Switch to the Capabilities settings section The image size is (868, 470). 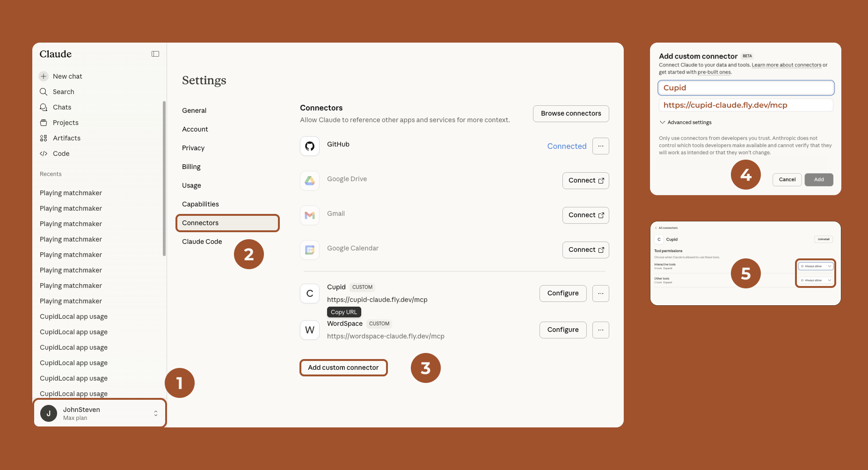tap(200, 204)
